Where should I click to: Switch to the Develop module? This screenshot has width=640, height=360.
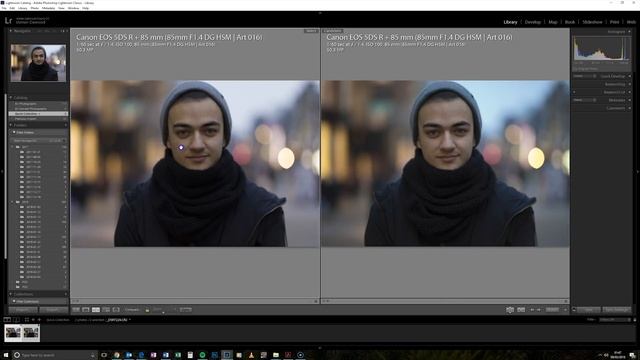click(x=533, y=22)
